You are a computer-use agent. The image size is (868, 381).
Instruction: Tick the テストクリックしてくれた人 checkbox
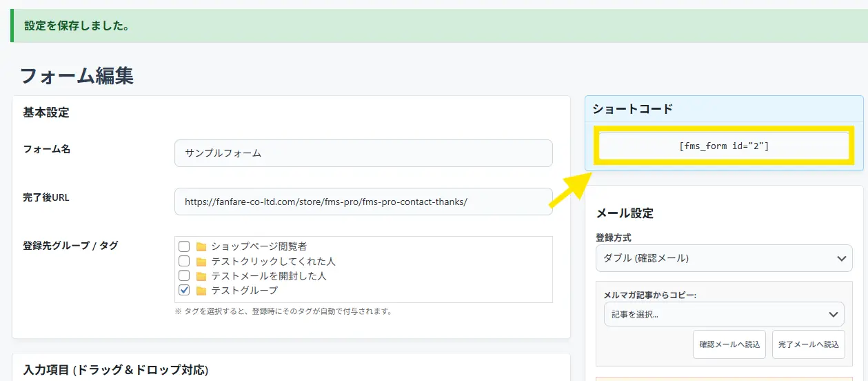point(184,262)
